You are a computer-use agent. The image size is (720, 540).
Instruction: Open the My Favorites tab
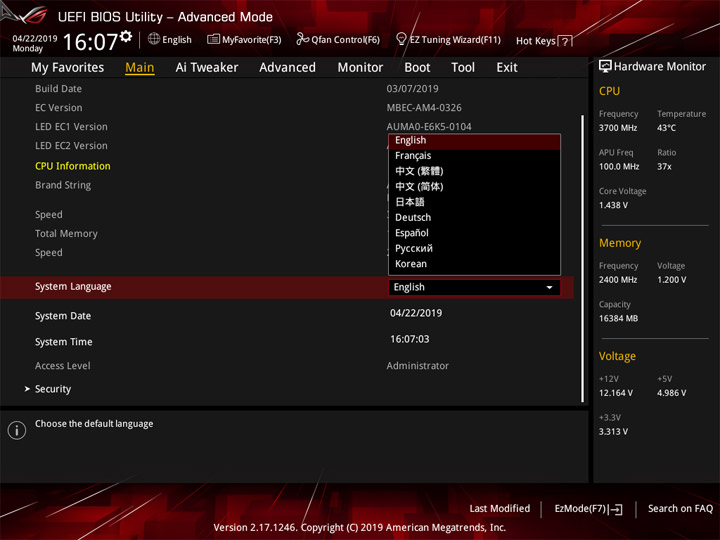(68, 68)
